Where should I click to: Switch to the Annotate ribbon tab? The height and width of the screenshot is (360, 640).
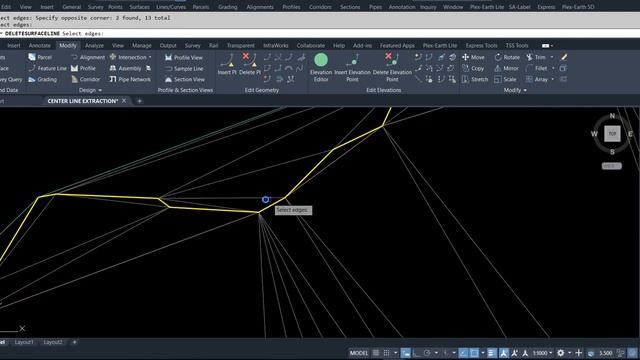tap(40, 46)
